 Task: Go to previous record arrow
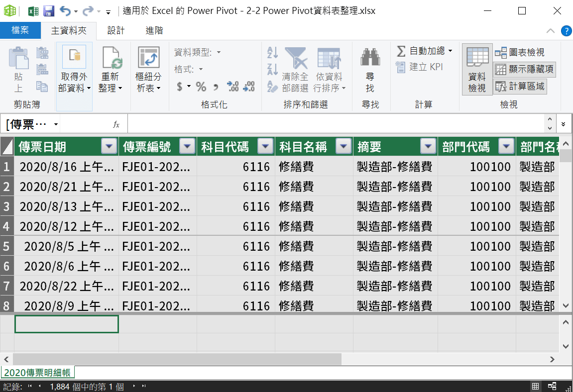40,386
